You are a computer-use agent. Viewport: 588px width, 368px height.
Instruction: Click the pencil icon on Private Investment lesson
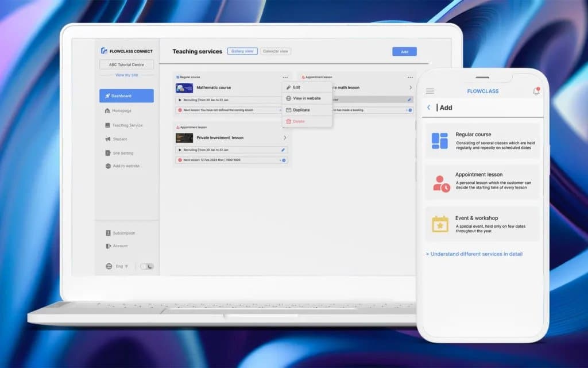(283, 149)
